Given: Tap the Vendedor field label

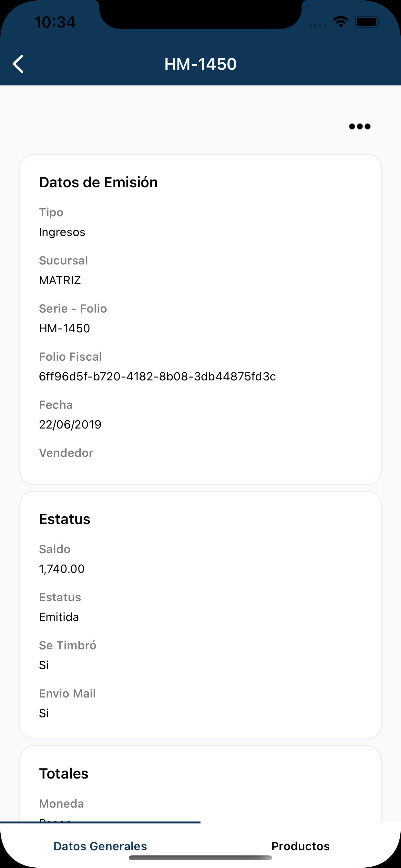Looking at the screenshot, I should tap(66, 453).
